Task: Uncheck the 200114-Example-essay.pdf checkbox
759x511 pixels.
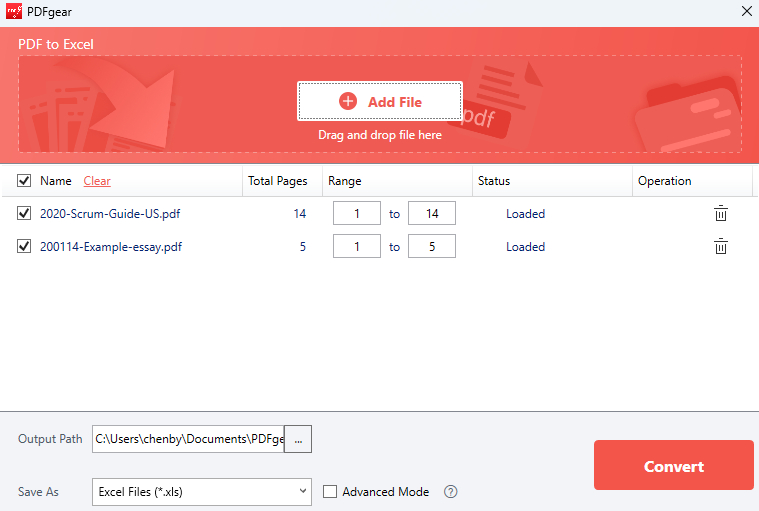Action: [24, 246]
